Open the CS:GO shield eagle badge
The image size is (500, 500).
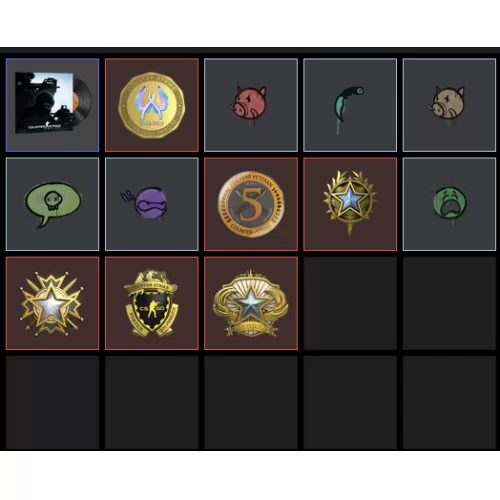pos(152,303)
